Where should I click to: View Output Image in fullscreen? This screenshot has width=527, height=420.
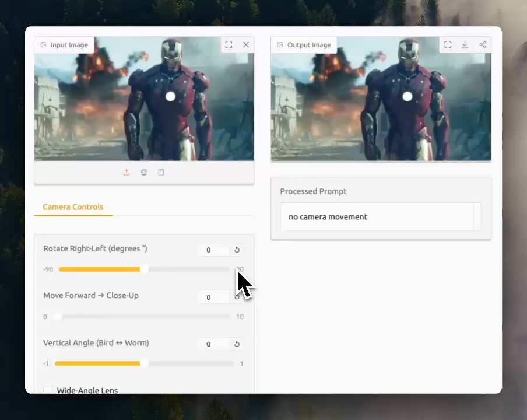click(448, 45)
